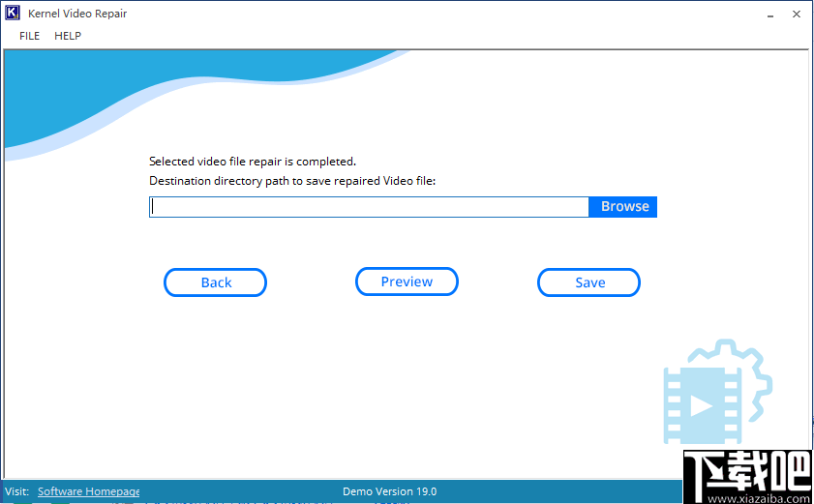The width and height of the screenshot is (814, 504).
Task: Go Back to the previous step
Action: (x=216, y=282)
